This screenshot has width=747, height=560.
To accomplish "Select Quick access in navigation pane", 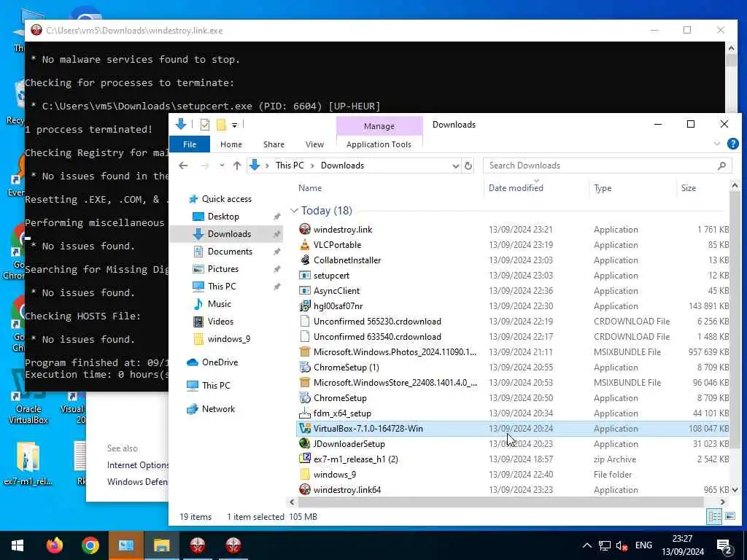I will click(x=227, y=199).
